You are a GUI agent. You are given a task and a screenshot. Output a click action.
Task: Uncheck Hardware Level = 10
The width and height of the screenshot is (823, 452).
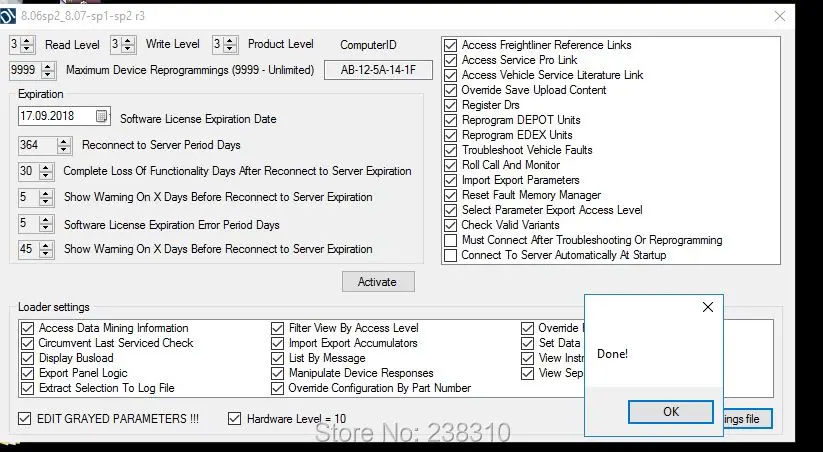[x=234, y=418]
